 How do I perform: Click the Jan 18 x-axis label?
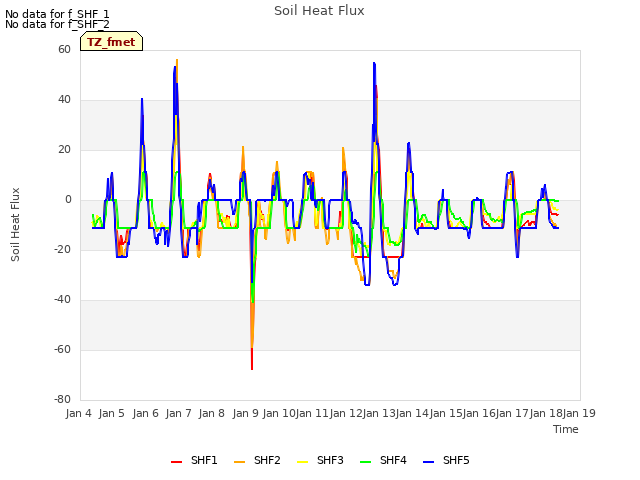coord(546,413)
